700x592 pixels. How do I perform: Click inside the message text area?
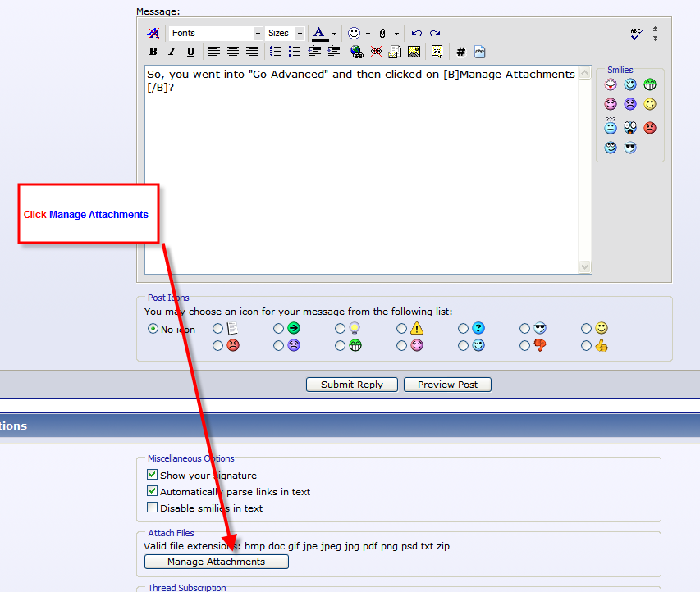(361, 180)
